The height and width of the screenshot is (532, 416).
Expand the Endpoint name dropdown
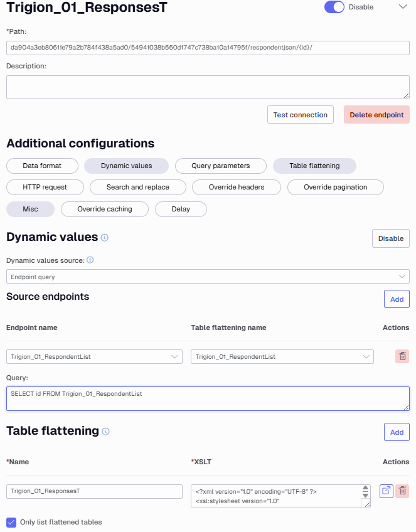click(94, 356)
